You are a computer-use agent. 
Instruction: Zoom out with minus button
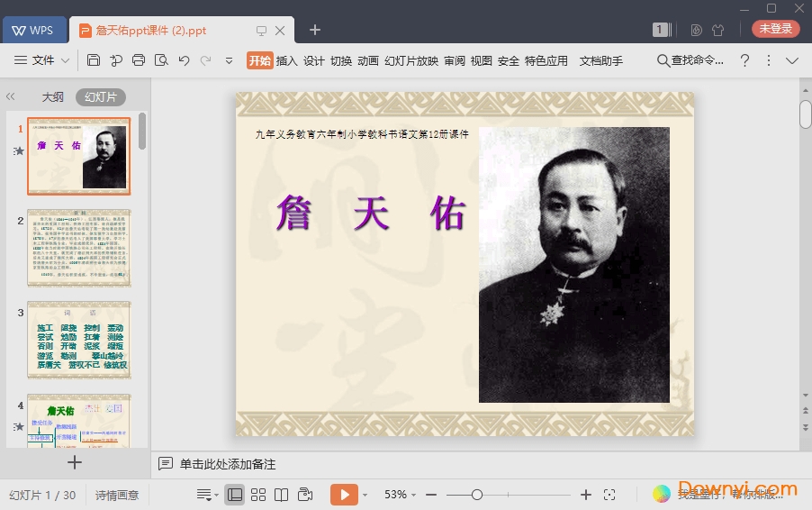tap(431, 495)
